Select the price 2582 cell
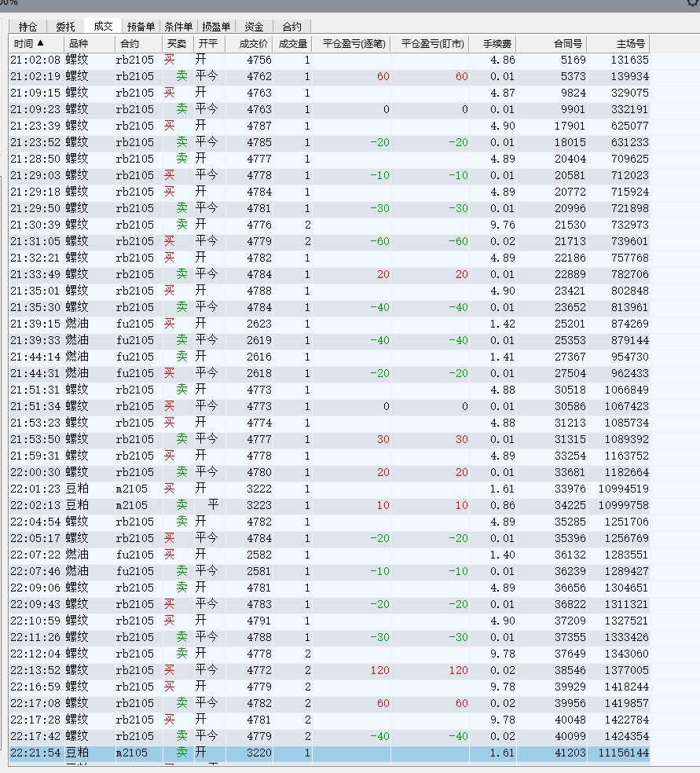Image resolution: width=700 pixels, height=773 pixels. [x=259, y=555]
